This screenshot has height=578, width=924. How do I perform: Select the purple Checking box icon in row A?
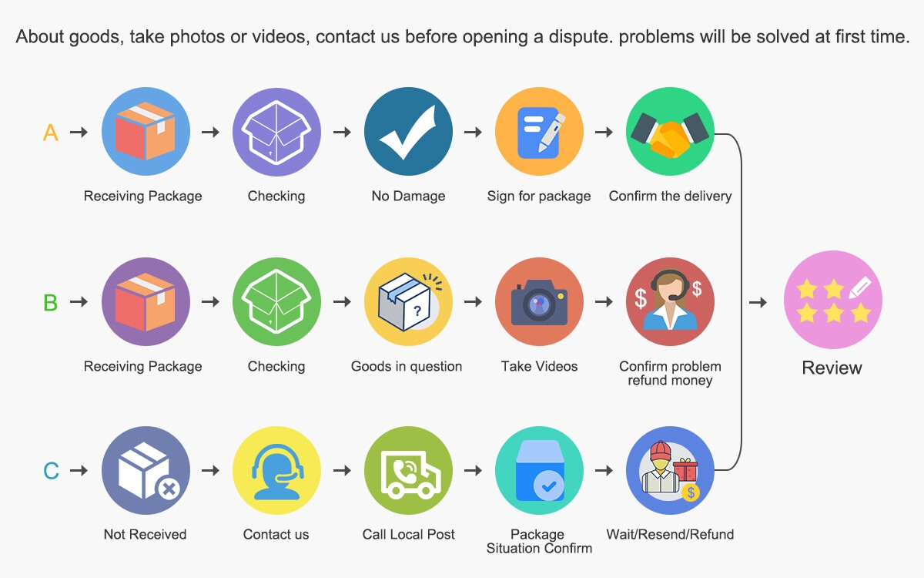276,132
